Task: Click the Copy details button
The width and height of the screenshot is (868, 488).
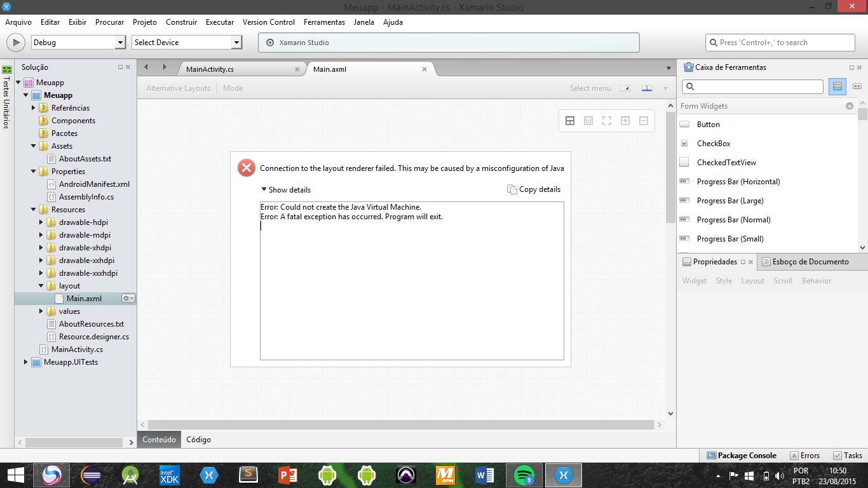Action: 534,189
